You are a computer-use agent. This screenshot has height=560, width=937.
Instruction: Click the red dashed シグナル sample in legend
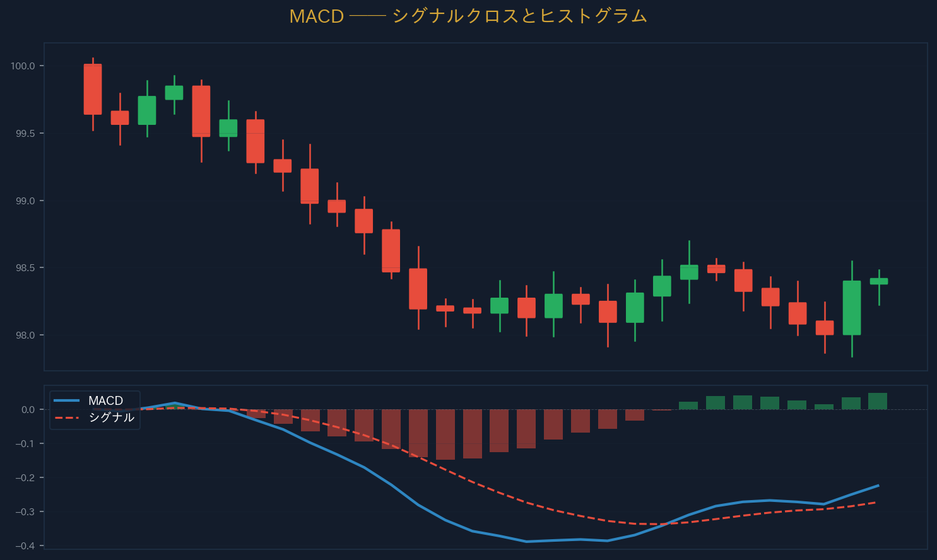coord(67,417)
